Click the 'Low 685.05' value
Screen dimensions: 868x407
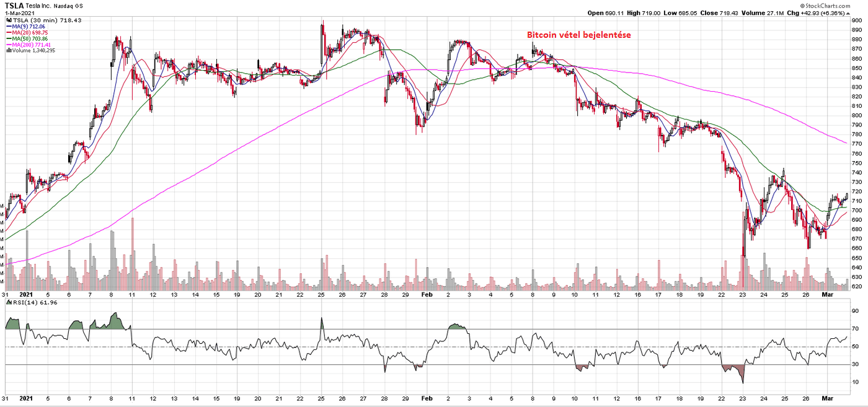coord(679,13)
